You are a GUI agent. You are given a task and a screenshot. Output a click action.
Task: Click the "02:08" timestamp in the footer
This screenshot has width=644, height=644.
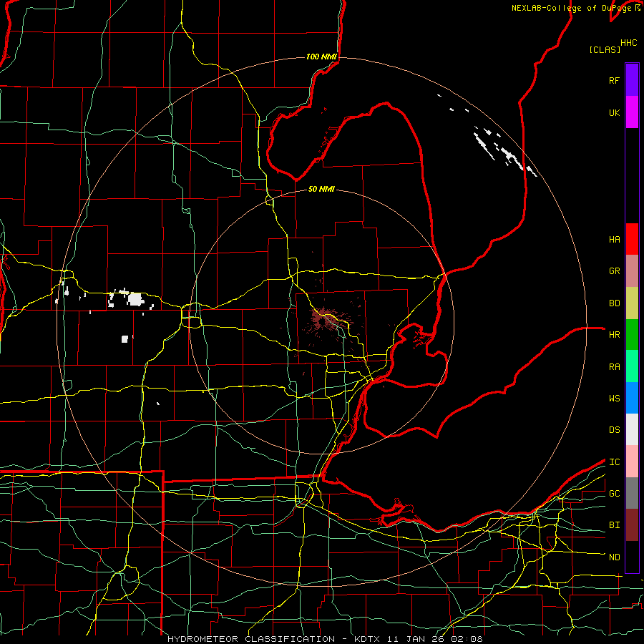click(467, 639)
